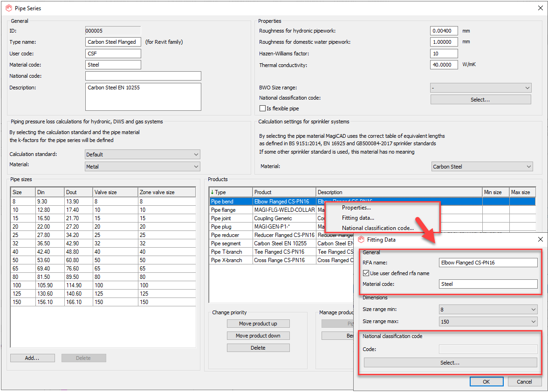Select the Pipe bend product row

click(x=372, y=202)
